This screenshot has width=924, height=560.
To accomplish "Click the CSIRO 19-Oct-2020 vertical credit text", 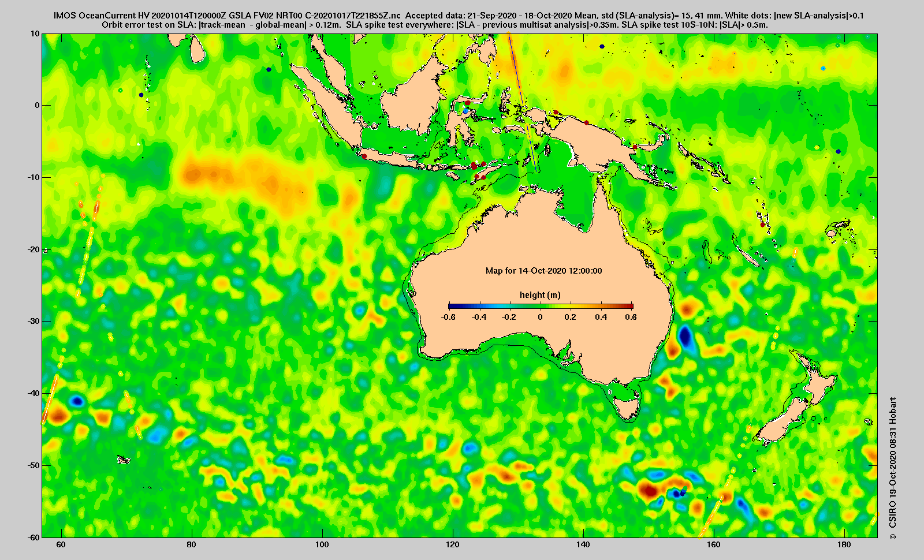I will coord(893,468).
